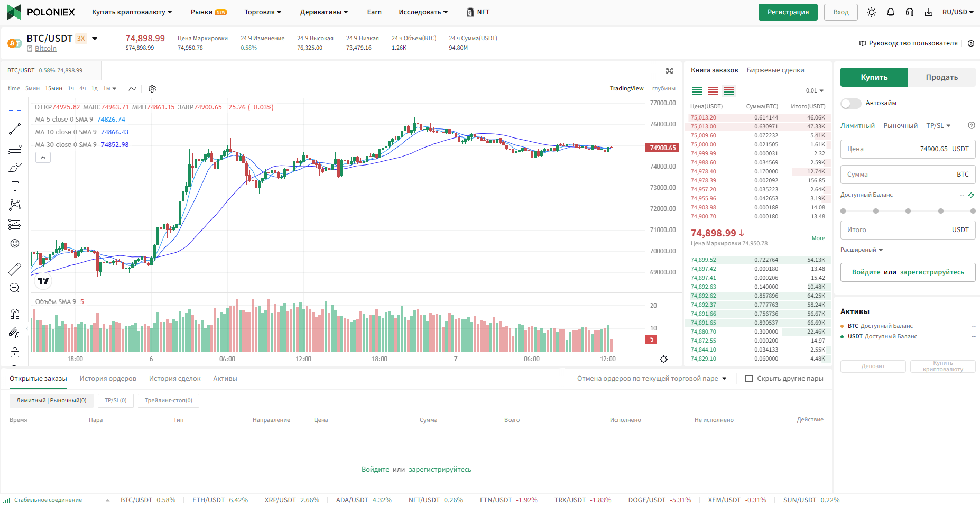Open Отмена ордеров по текущей паре dropdown
Viewport: 980px width, 505px height.
pos(652,379)
